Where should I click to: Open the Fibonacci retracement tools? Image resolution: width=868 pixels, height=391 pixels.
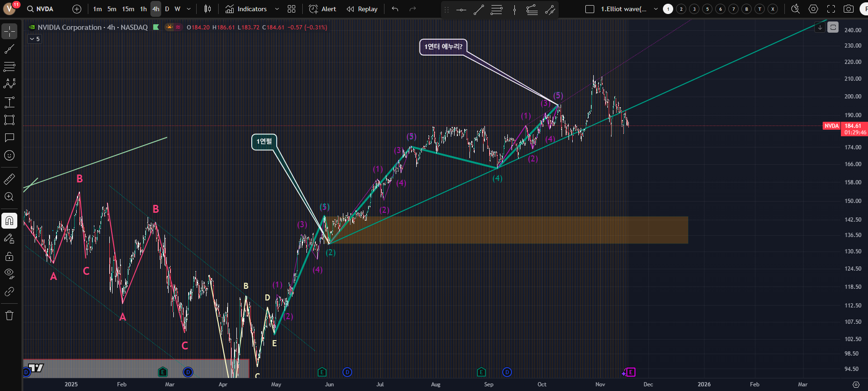pyautogui.click(x=9, y=67)
